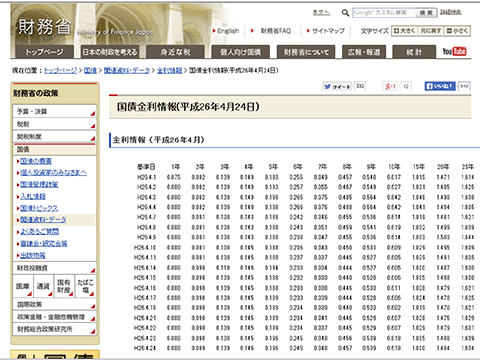
Task: Collapse the 国債 sidebar section
Action: point(55,149)
